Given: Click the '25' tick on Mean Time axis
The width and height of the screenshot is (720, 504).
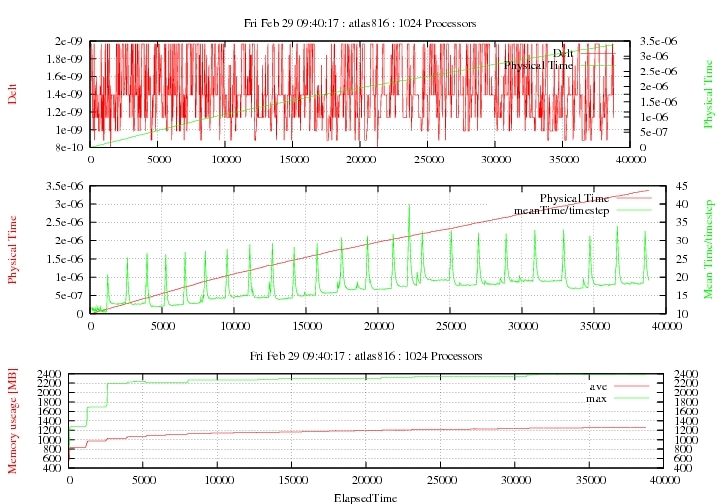Looking at the screenshot, I should (681, 259).
